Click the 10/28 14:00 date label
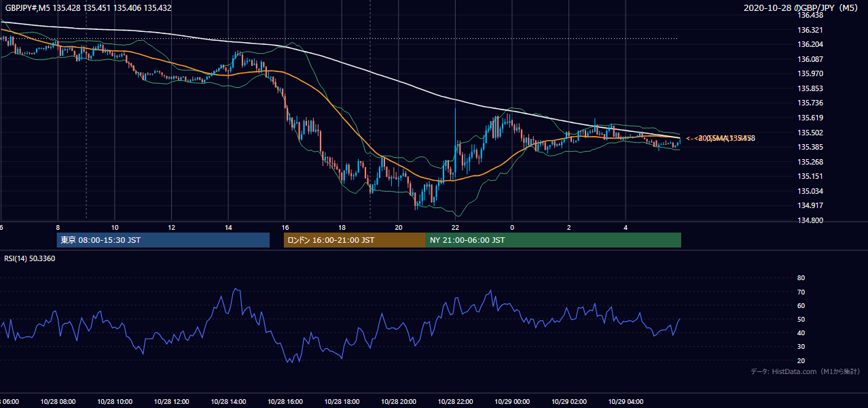868x408 pixels. pos(228,402)
